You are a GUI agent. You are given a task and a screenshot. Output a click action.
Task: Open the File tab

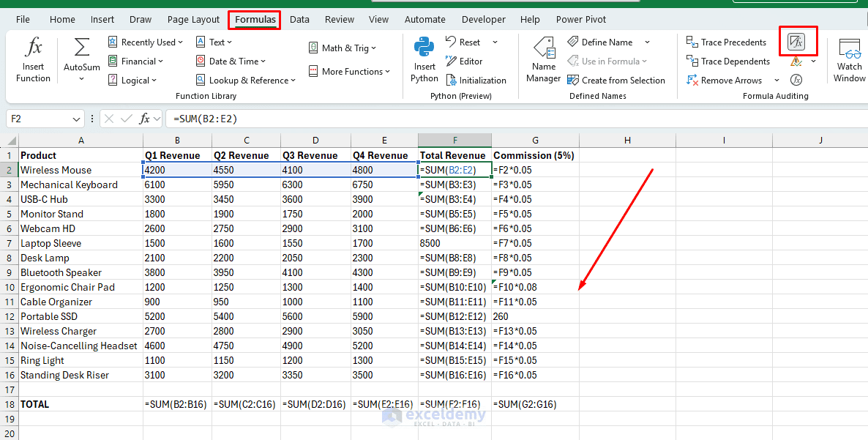[23, 19]
